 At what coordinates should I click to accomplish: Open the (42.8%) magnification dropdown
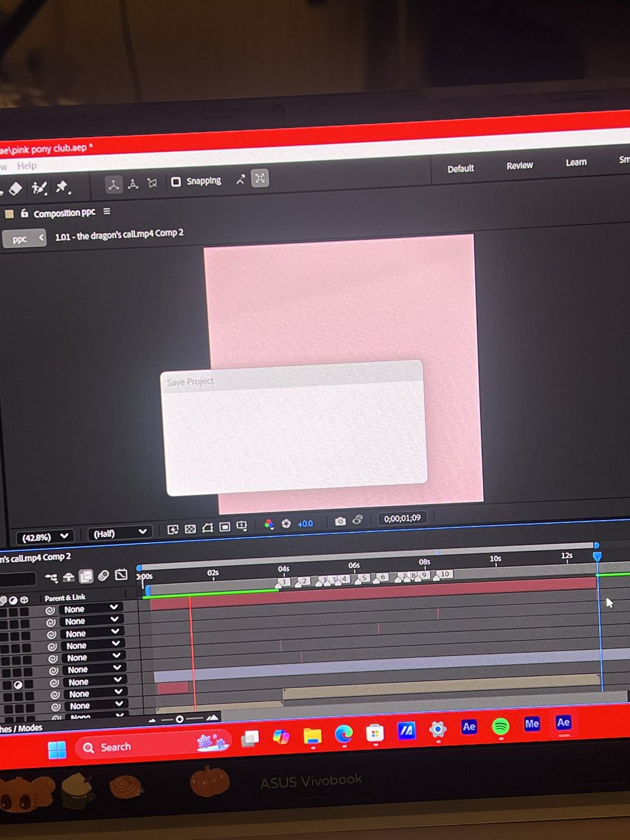point(45,537)
